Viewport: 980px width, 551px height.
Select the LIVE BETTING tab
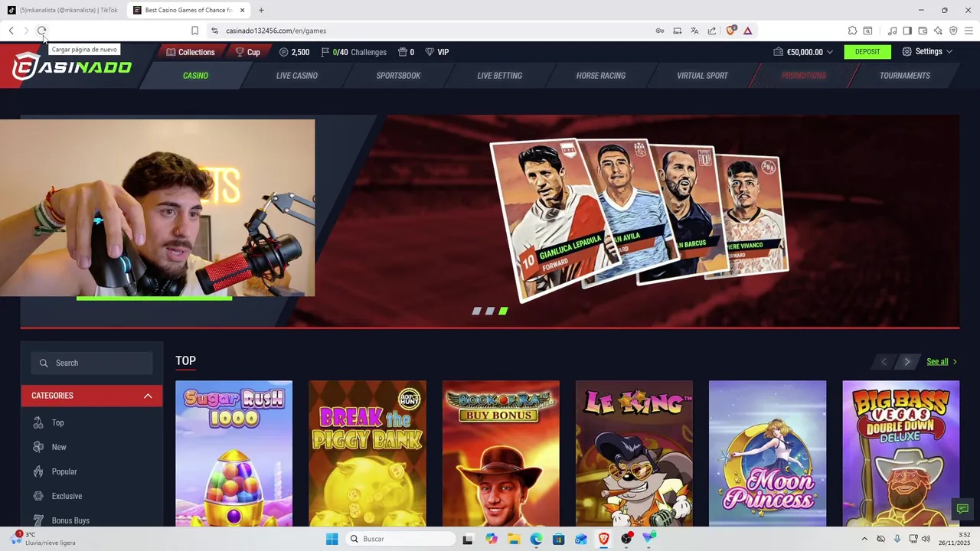tap(499, 76)
